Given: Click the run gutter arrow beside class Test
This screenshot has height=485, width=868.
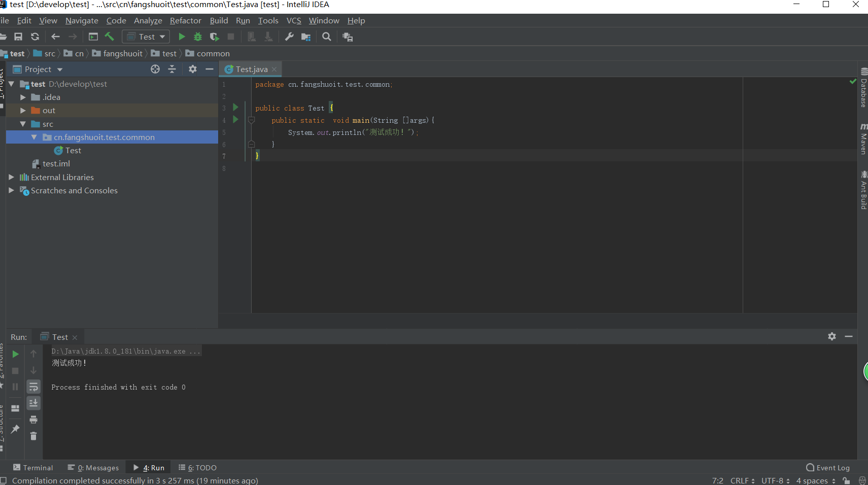Looking at the screenshot, I should click(235, 107).
